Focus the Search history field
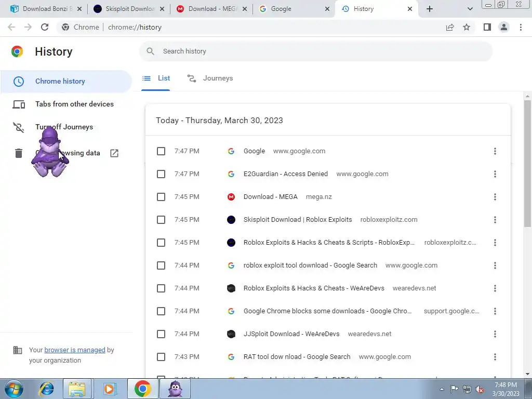This screenshot has height=399, width=532. tap(315, 51)
